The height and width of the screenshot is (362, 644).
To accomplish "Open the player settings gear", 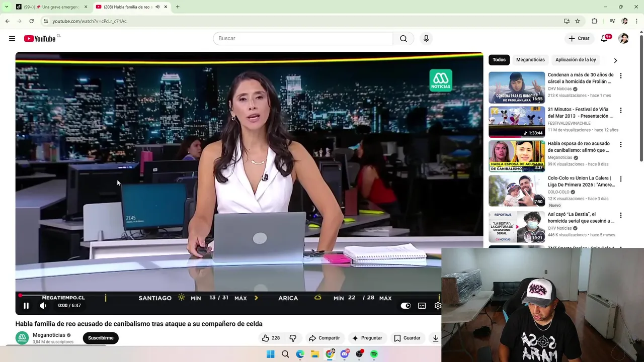I will pos(438,305).
